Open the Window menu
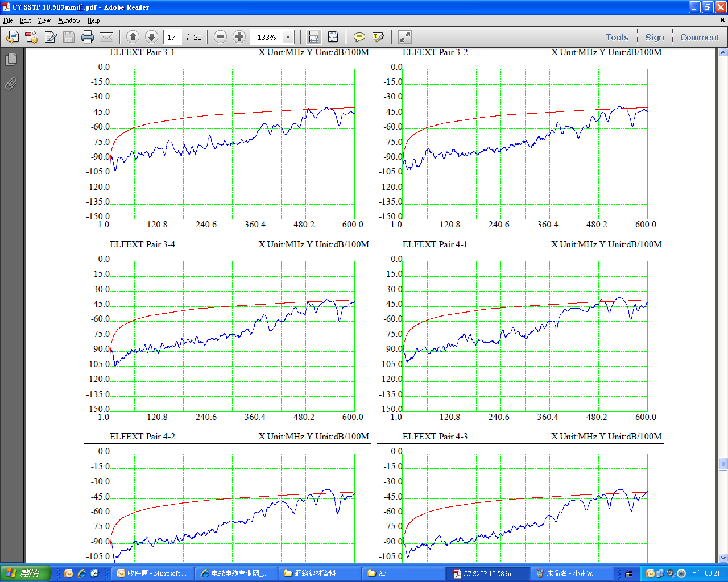 point(69,20)
